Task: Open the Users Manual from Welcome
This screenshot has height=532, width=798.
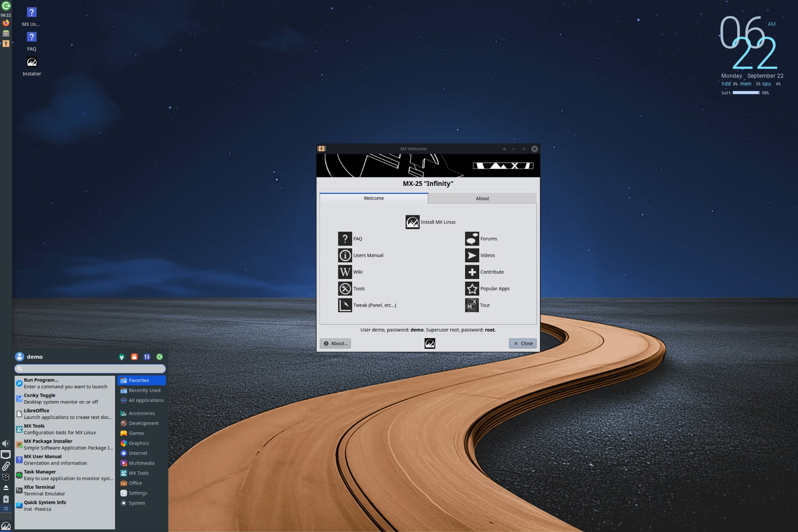Action: point(361,255)
